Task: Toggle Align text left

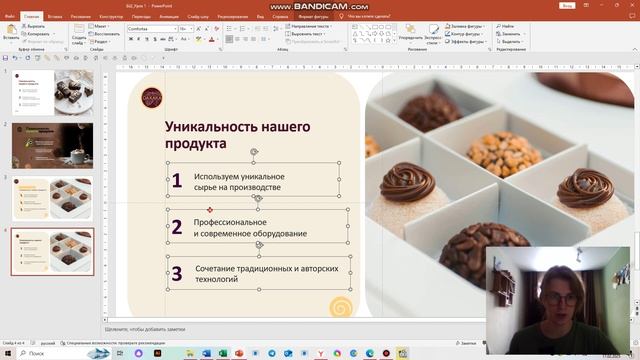Action: coord(229,39)
